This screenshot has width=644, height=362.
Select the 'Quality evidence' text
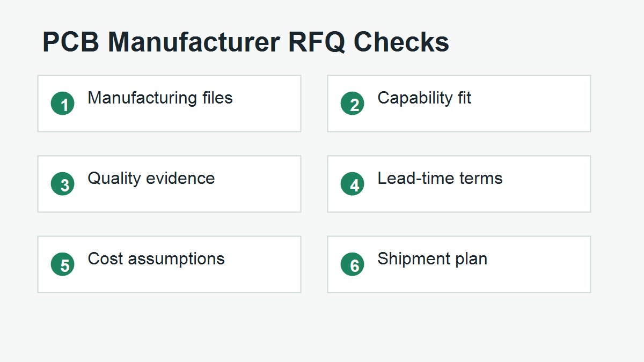[151, 179]
